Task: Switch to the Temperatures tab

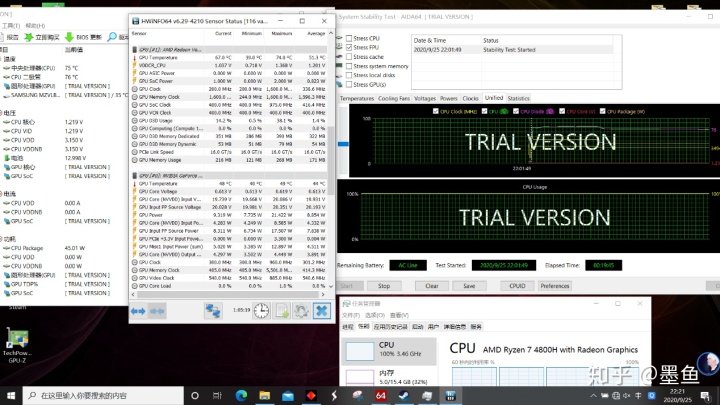Action: (357, 98)
